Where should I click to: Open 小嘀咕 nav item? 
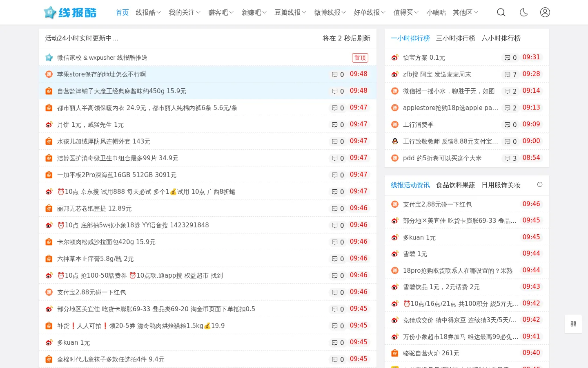coord(436,13)
